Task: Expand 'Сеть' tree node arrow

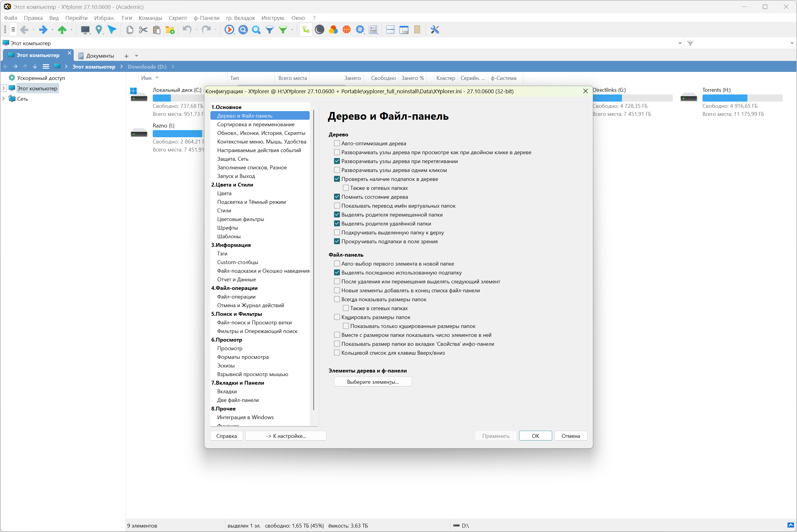Action: tap(4, 99)
